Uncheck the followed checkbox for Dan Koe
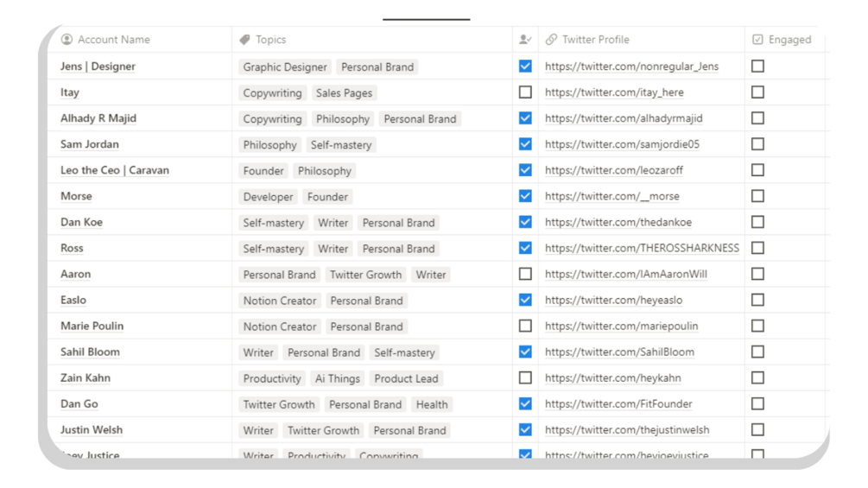Viewport: 868px width, 488px height. [525, 222]
